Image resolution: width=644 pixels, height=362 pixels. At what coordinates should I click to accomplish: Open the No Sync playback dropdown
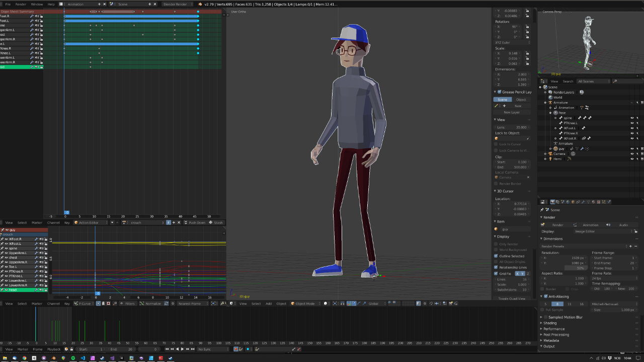[x=213, y=349]
